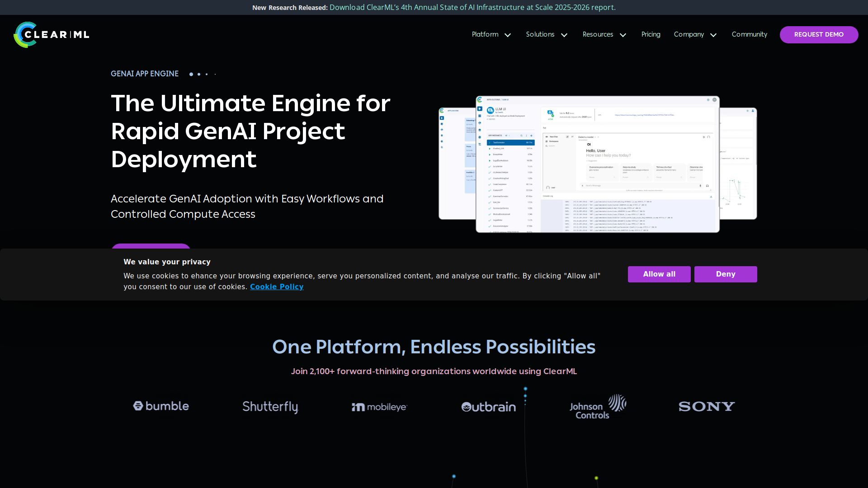Expand the Platform dropdown menu
868x488 pixels.
point(491,35)
